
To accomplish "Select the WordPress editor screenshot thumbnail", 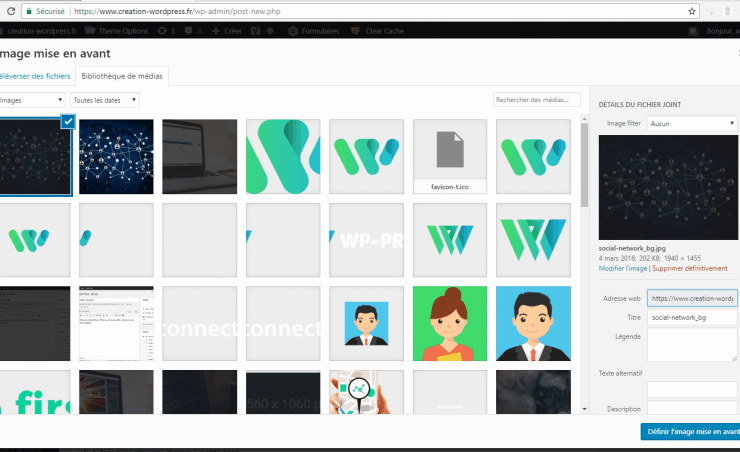I will [x=116, y=324].
